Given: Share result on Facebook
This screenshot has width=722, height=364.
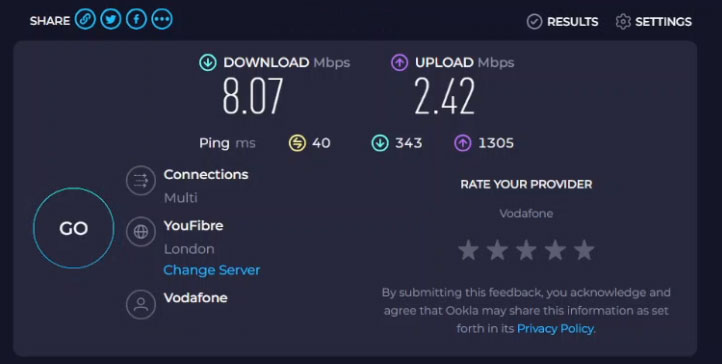Looking at the screenshot, I should [x=136, y=19].
